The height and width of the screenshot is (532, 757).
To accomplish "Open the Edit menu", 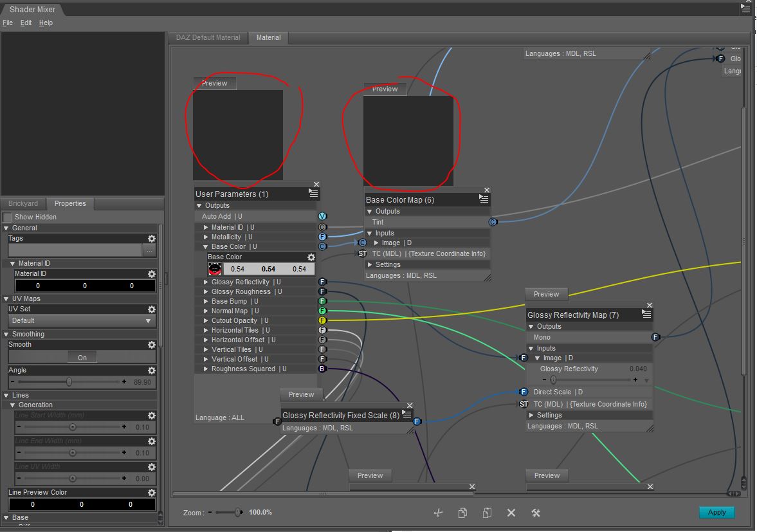I will (x=26, y=23).
